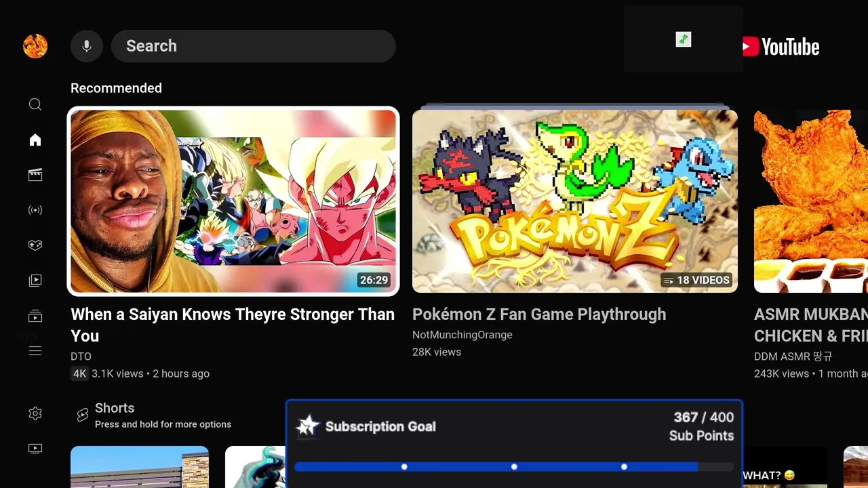
Task: Click the TV play-screen icon below Settings
Action: point(35,448)
